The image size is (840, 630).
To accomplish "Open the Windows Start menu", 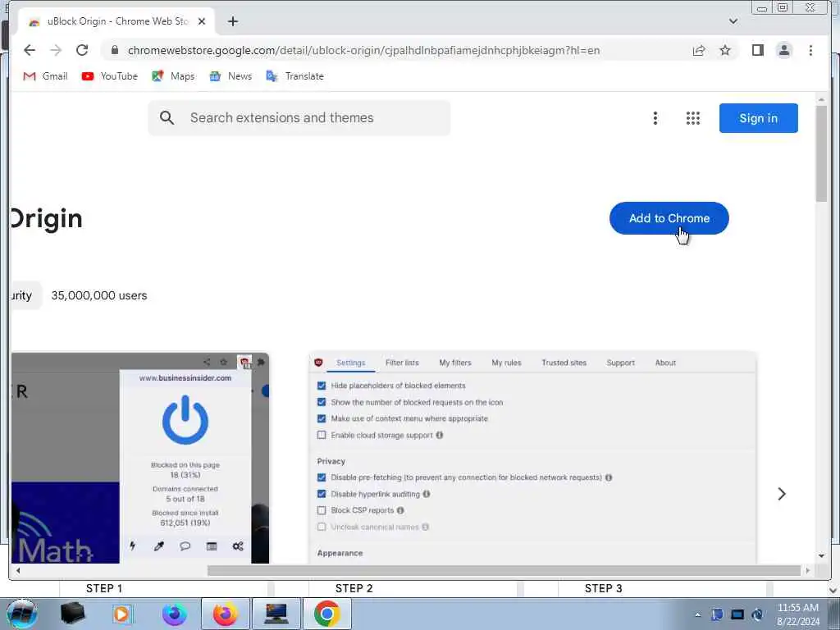I will tap(21, 614).
